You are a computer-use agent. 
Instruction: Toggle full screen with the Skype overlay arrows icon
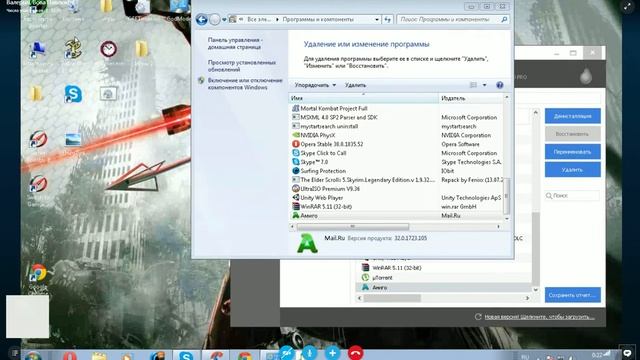point(627,7)
